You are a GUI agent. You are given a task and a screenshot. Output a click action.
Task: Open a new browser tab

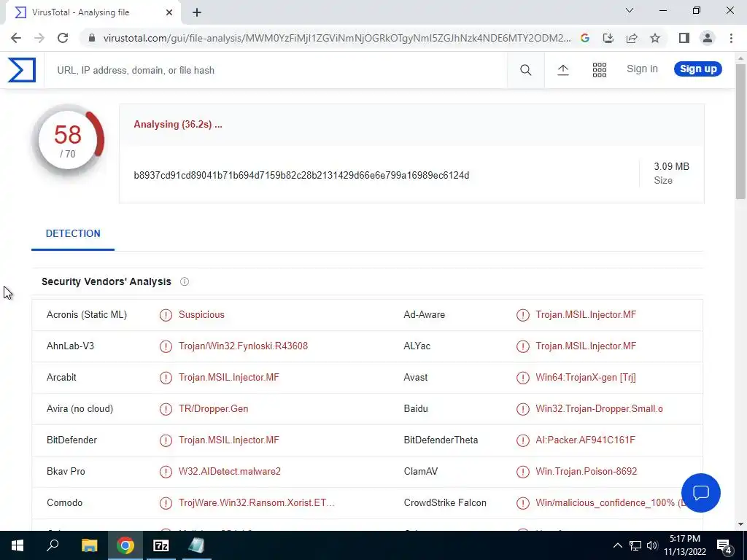[197, 13]
